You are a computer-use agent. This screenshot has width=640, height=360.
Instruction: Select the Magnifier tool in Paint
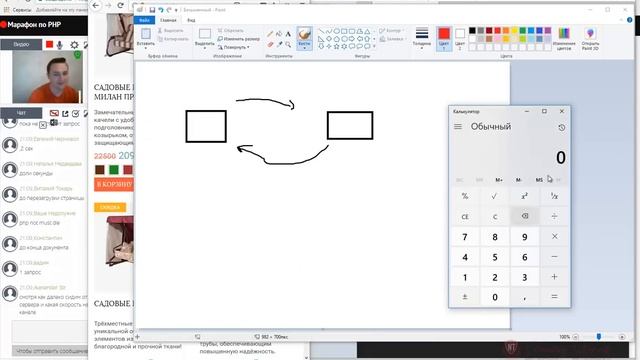(288, 44)
